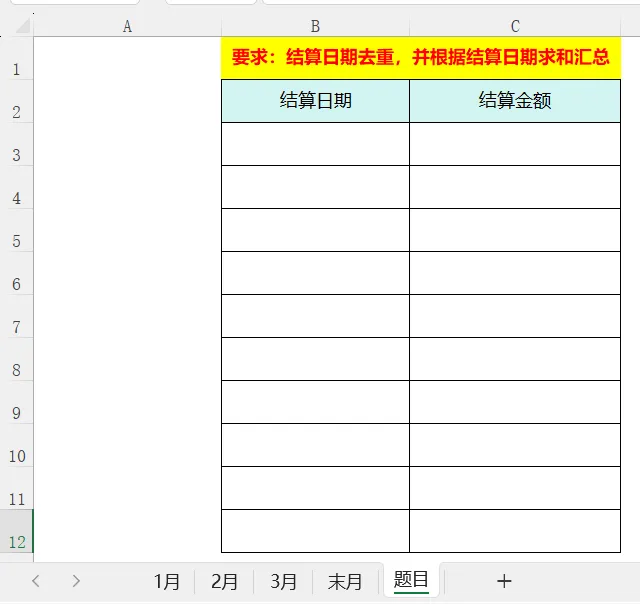The image size is (640, 604).
Task: Select cell C10 in the table
Action: coord(515,445)
